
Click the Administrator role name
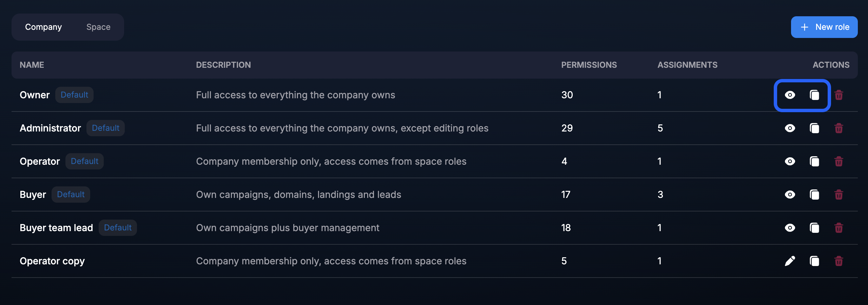[x=50, y=128]
